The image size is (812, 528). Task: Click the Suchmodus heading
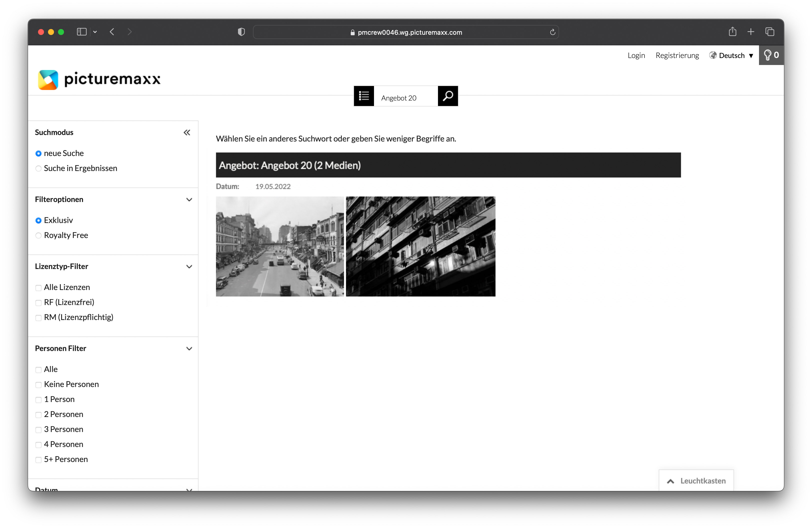[54, 132]
